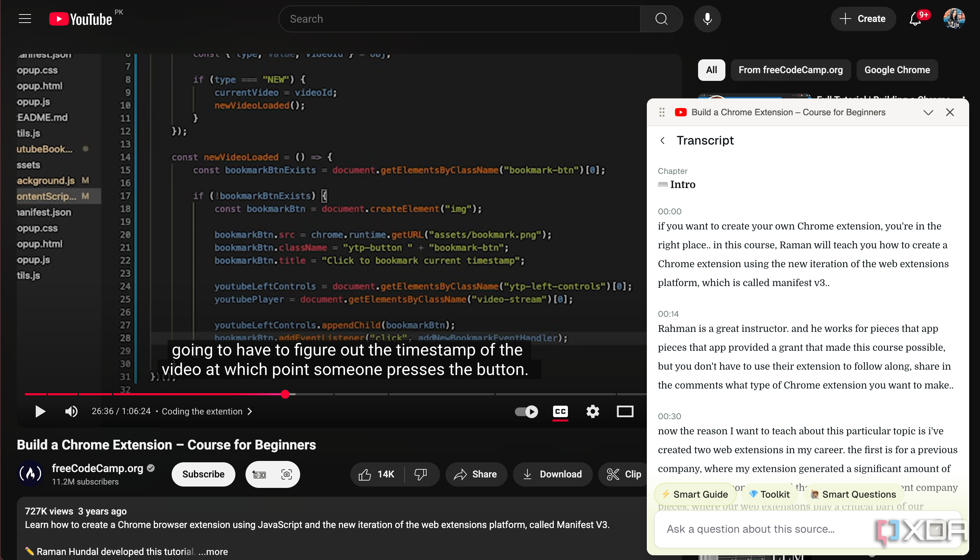The height and width of the screenshot is (560, 980).
Task: Switch to theater mode
Action: (625, 411)
